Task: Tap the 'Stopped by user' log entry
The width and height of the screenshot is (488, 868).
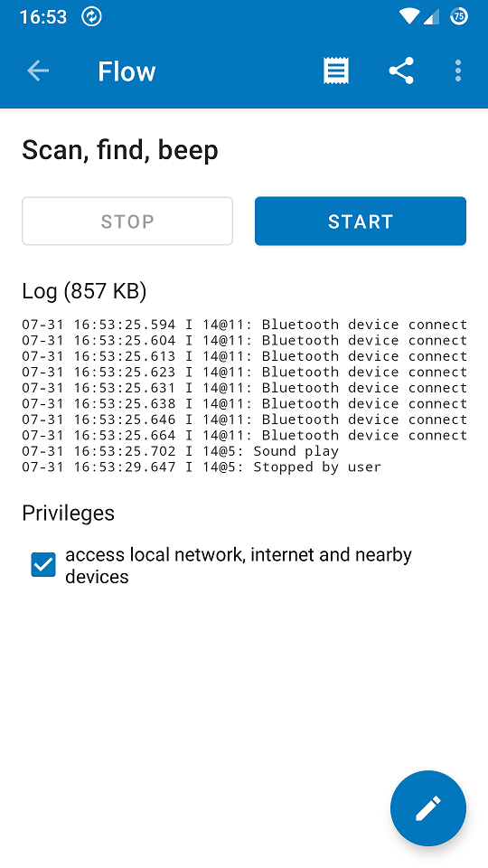Action: pos(202,467)
